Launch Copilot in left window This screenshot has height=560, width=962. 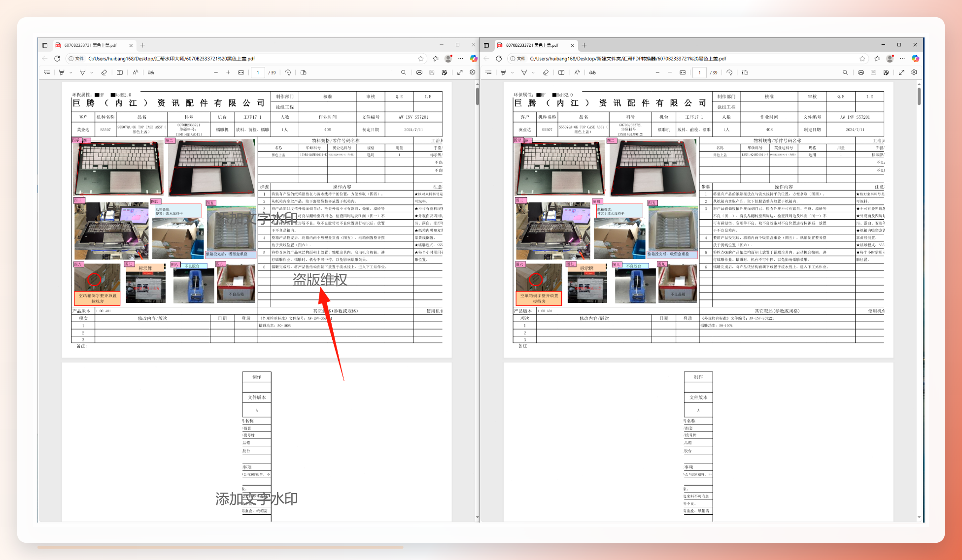click(474, 59)
